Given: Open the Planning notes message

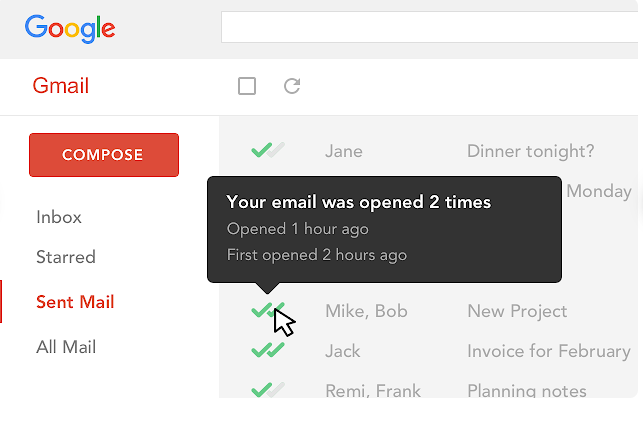Looking at the screenshot, I should 527,390.
